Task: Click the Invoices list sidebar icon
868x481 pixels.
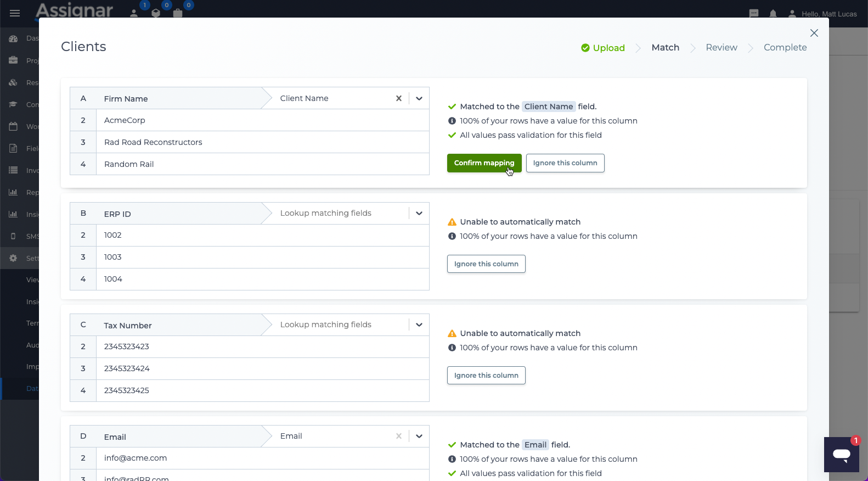Action: pos(13,170)
